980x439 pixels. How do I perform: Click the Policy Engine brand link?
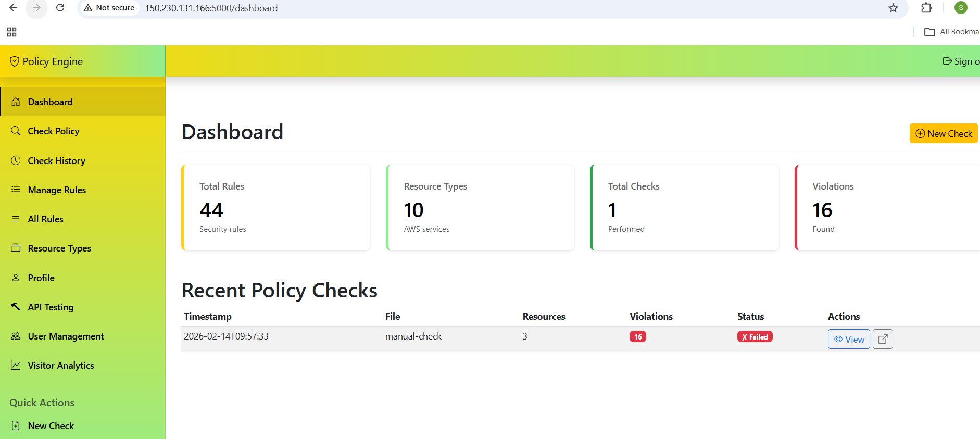46,61
